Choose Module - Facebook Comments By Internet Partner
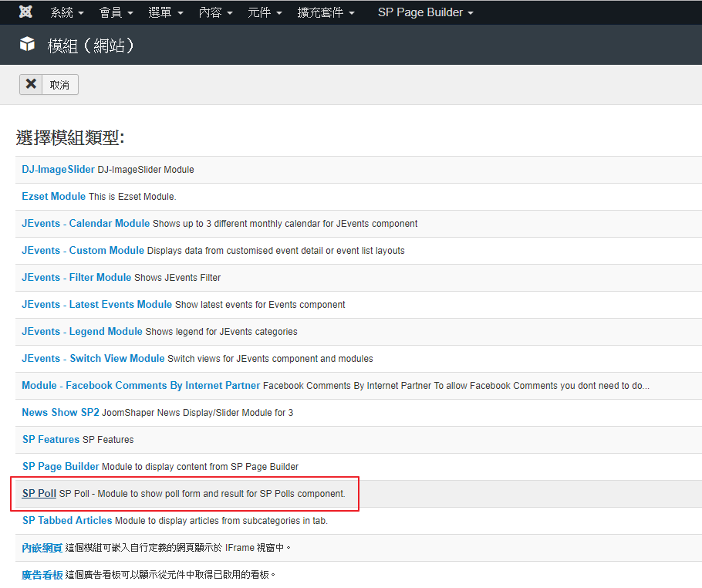Viewport: 702px width, 588px height. [x=140, y=386]
